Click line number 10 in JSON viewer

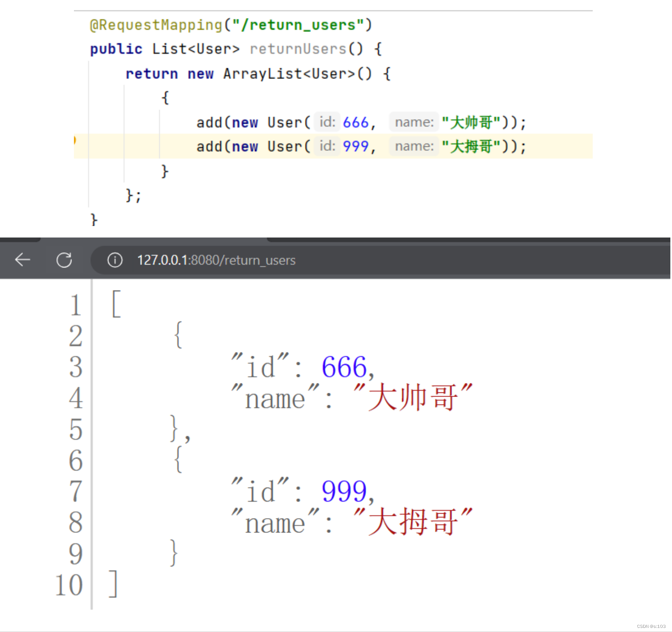point(69,585)
